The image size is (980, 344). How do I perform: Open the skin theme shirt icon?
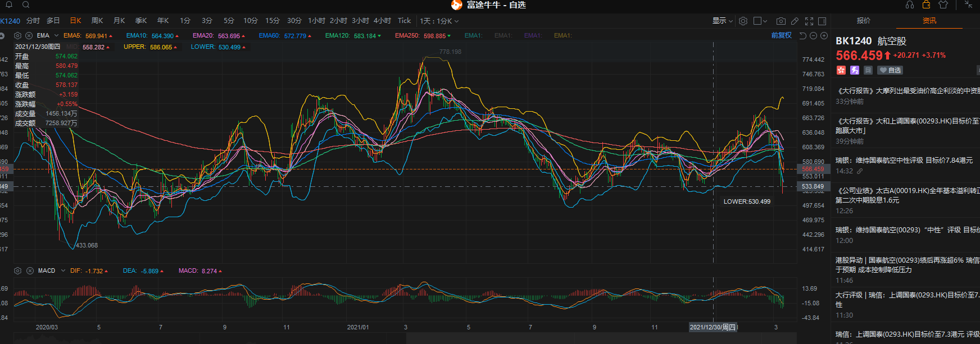(943, 4)
